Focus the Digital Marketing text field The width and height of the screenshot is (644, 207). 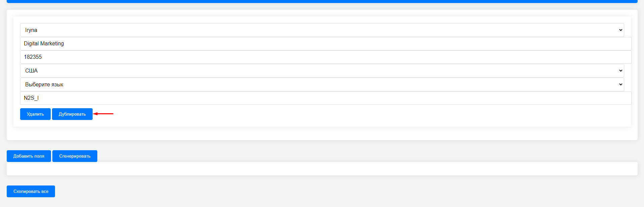coord(326,44)
